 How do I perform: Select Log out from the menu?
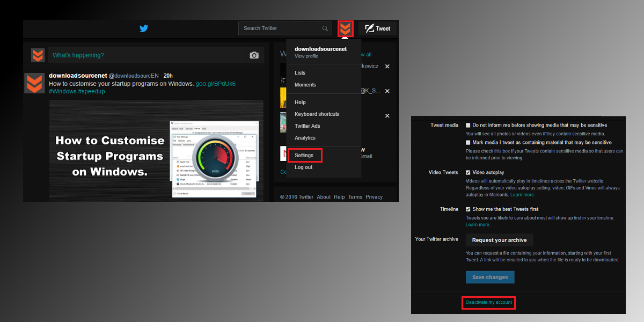click(303, 167)
